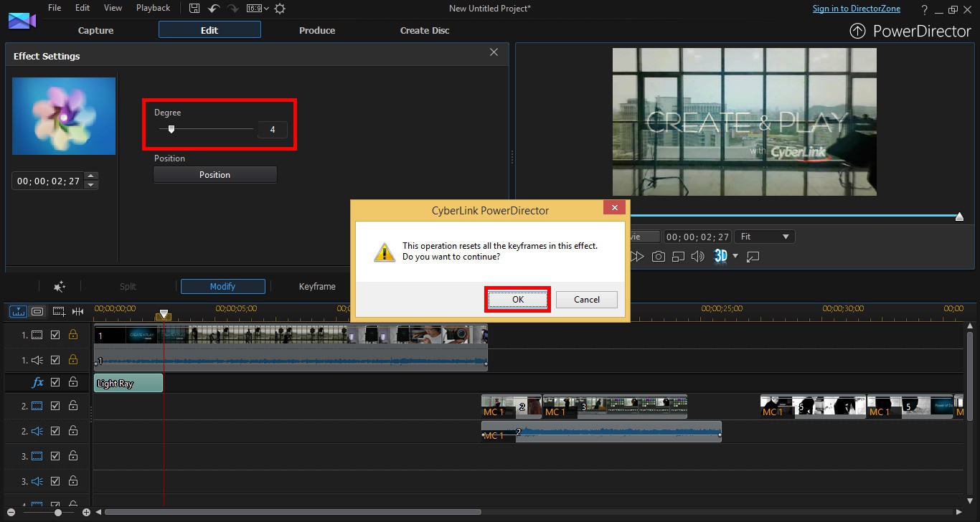This screenshot has width=980, height=522.
Task: Click the timeline zoom slider handle
Action: point(58,513)
